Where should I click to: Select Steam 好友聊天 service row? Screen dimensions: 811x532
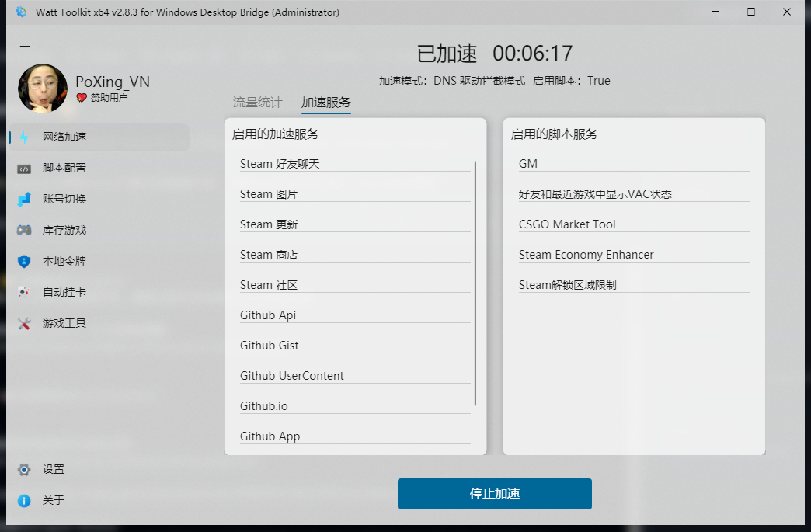tap(355, 164)
